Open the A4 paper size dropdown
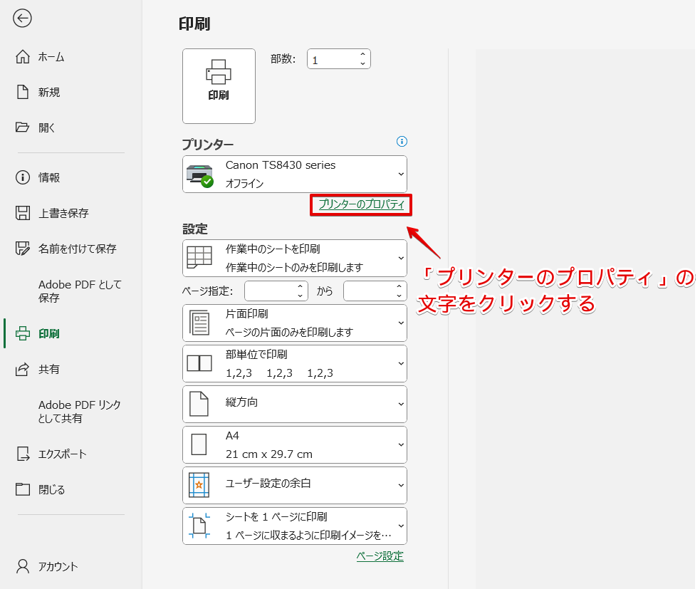 (399, 444)
